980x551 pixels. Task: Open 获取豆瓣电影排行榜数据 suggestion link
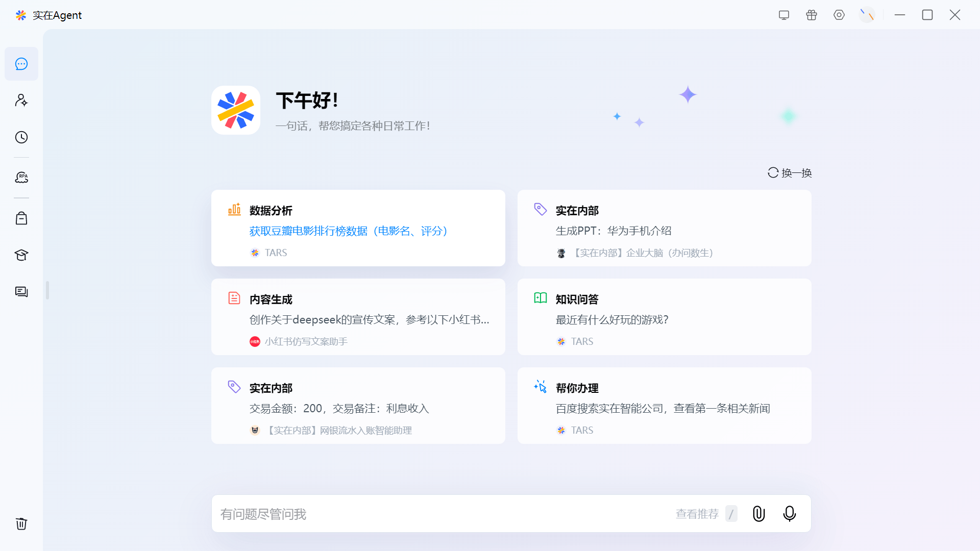click(349, 231)
